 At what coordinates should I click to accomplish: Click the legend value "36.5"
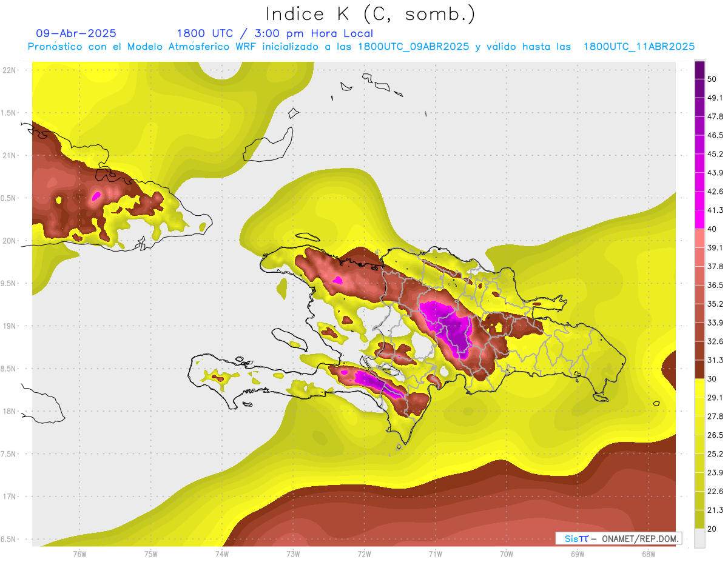coord(715,285)
